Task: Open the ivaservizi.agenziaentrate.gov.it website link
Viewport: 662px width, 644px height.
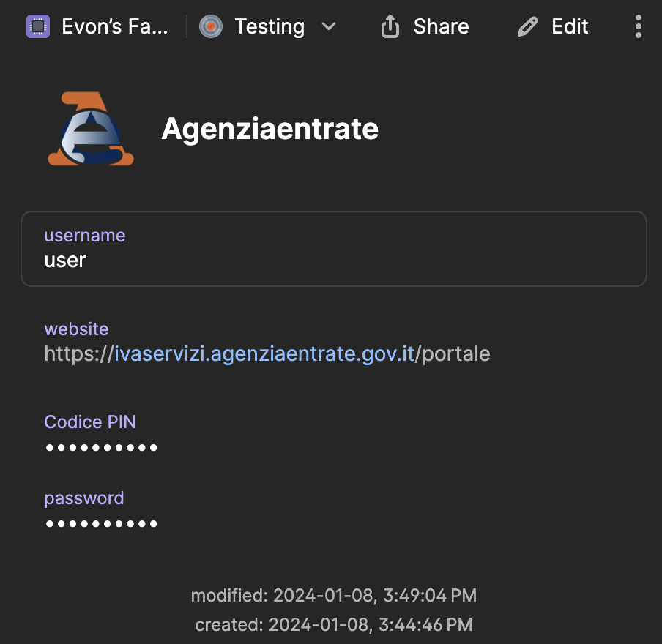Action: [x=264, y=354]
